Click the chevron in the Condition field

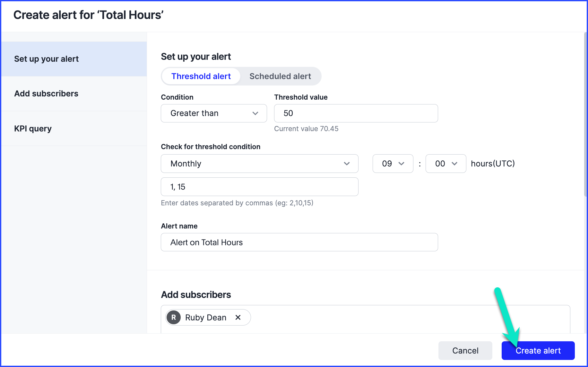point(255,113)
